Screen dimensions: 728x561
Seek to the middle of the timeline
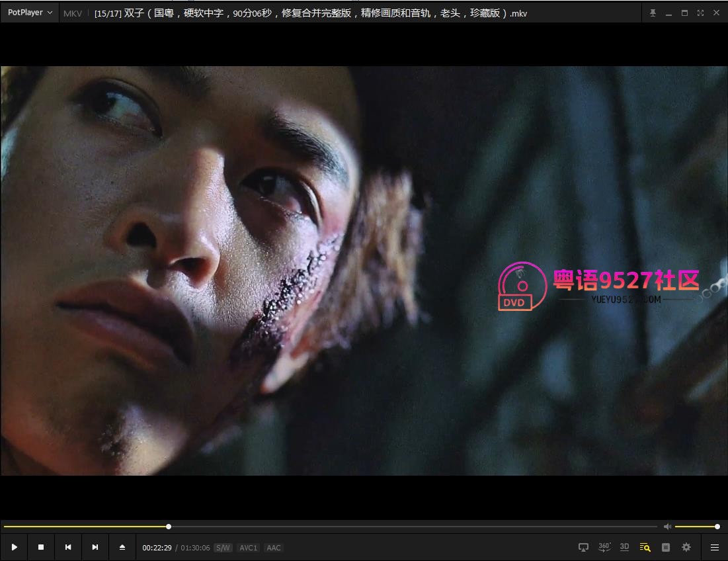[331, 527]
